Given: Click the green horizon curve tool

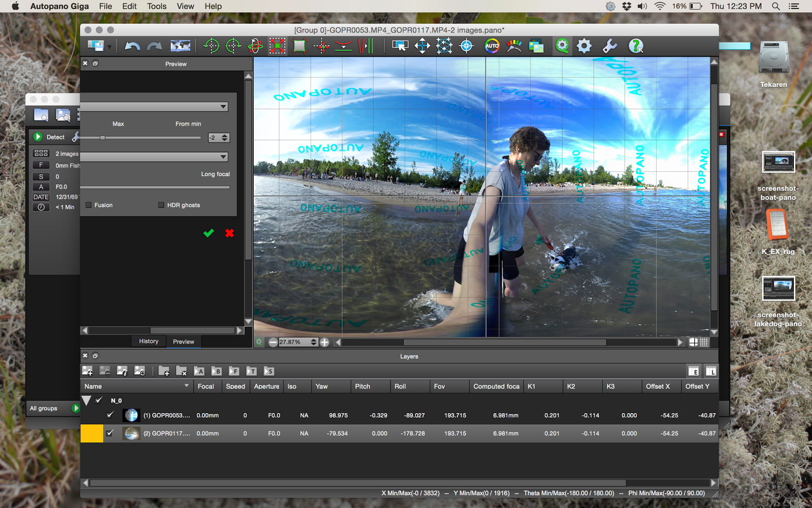Looking at the screenshot, I should [344, 46].
